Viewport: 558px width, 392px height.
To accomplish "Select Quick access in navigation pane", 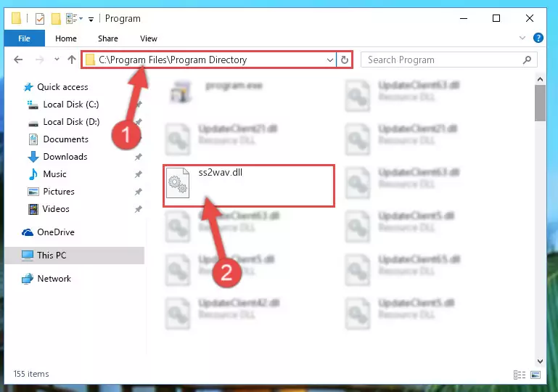I will point(62,87).
